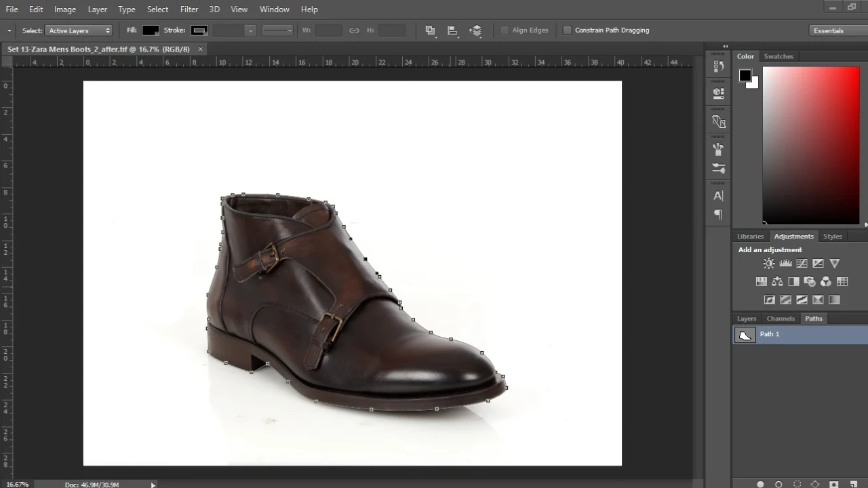Viewport: 868px width, 488px height.
Task: Add a Hue/Saturation adjustment
Action: (761, 281)
